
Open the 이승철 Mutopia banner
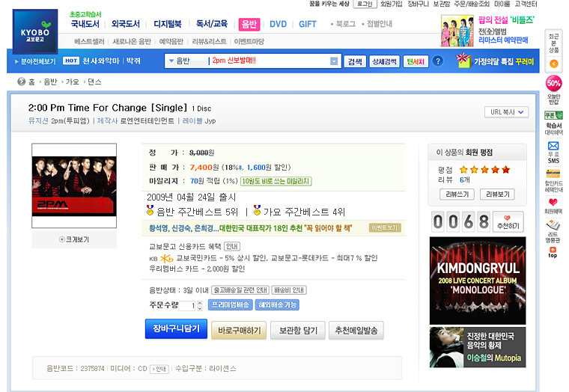point(478,347)
